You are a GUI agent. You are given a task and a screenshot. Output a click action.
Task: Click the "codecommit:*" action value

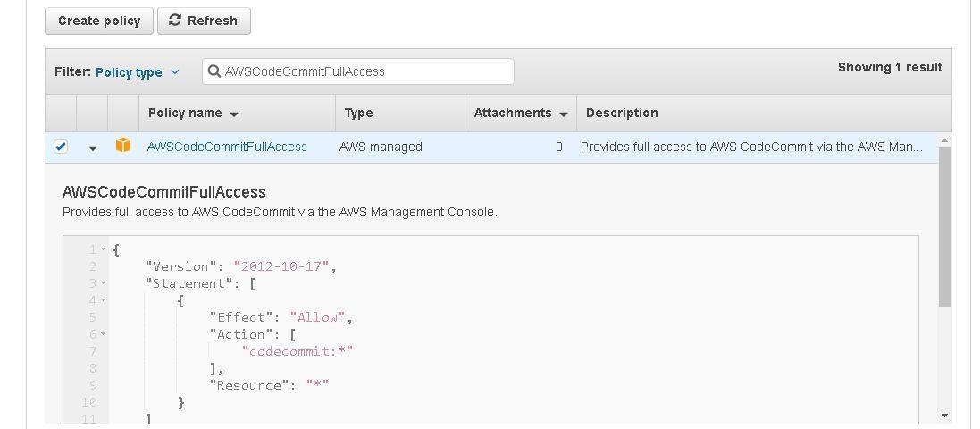pyautogui.click(x=297, y=351)
